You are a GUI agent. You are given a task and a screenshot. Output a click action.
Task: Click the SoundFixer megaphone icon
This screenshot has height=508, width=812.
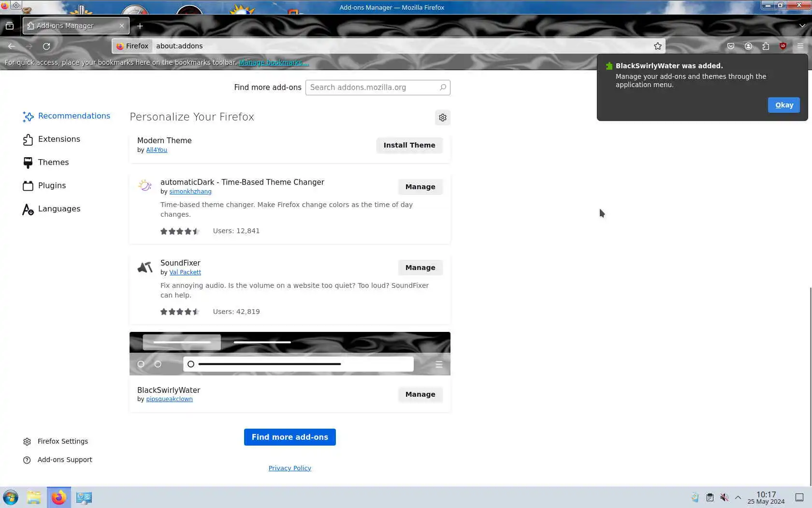(x=145, y=267)
